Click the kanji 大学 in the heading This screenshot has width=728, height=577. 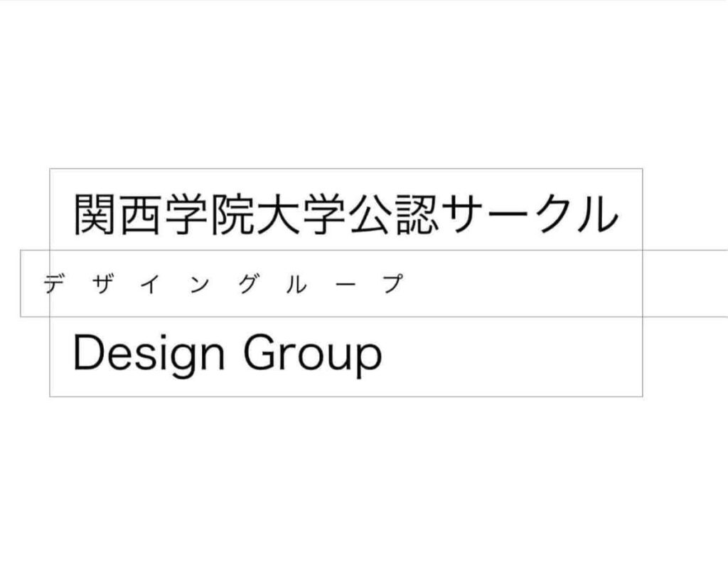point(299,213)
